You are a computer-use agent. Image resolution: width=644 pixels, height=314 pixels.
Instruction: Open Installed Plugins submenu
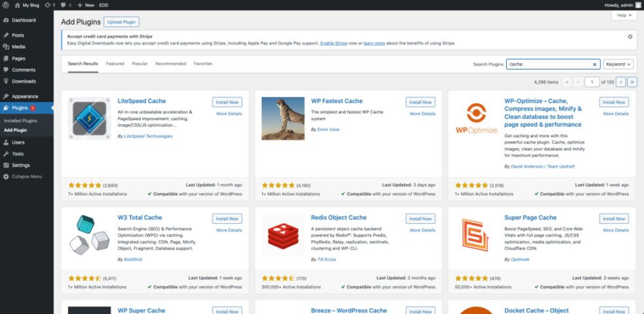tap(20, 121)
